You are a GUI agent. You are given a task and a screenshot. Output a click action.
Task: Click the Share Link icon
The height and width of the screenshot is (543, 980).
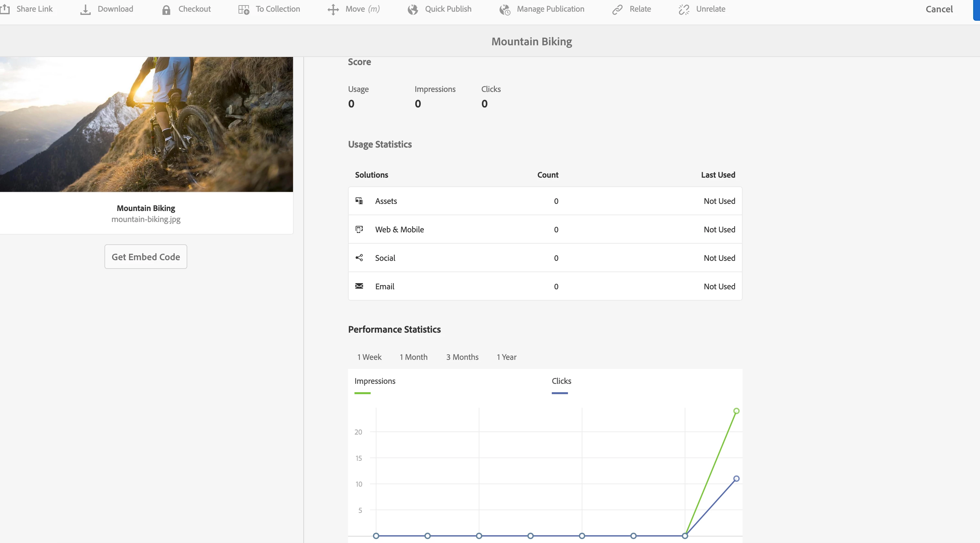coord(5,9)
